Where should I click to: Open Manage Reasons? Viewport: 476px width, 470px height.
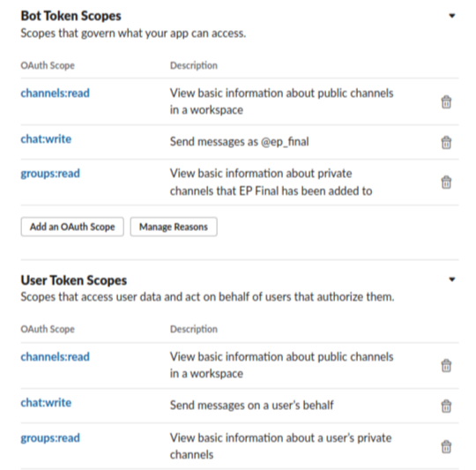tap(174, 227)
